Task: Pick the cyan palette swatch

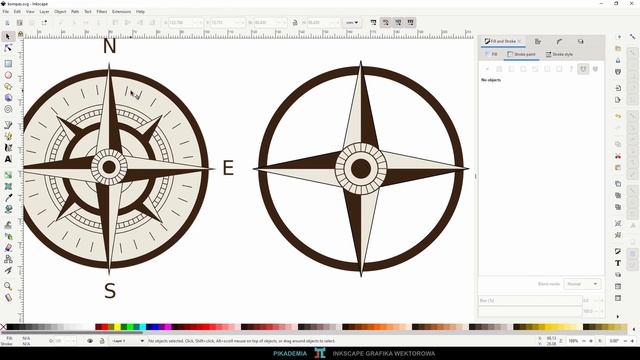Action: tap(142, 327)
